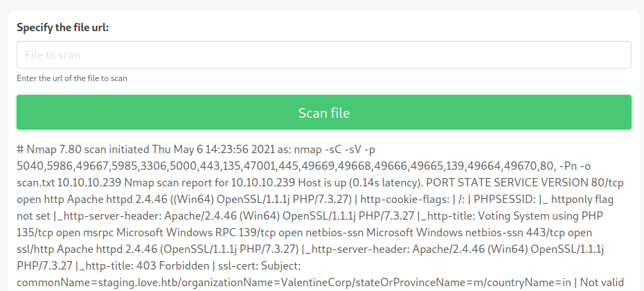Click the green Scan file button

click(323, 113)
